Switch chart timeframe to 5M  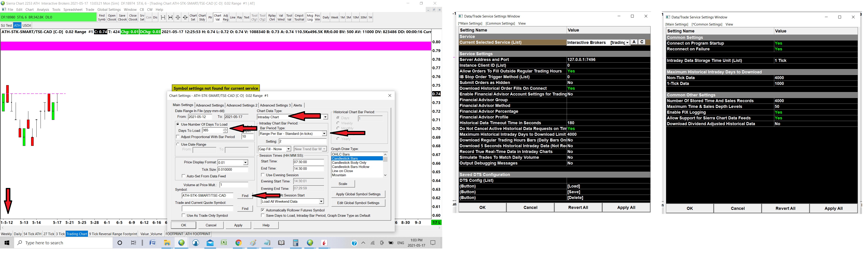tap(349, 17)
